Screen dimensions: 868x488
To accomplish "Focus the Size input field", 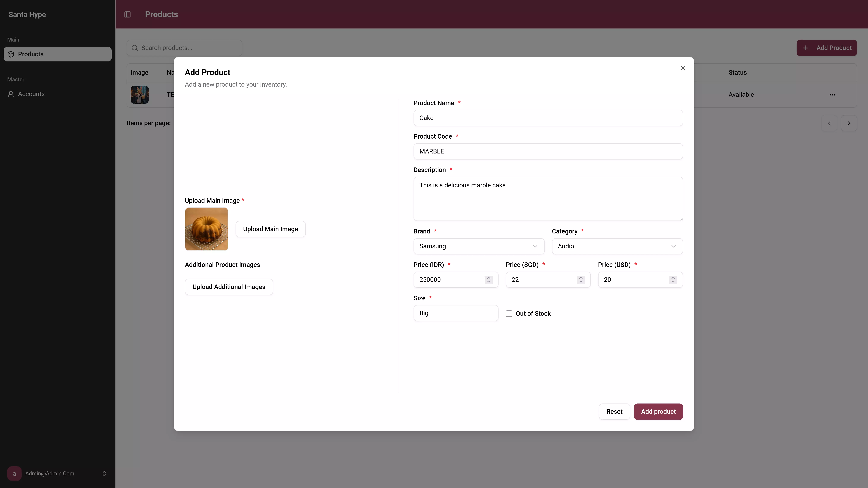I will tap(456, 313).
